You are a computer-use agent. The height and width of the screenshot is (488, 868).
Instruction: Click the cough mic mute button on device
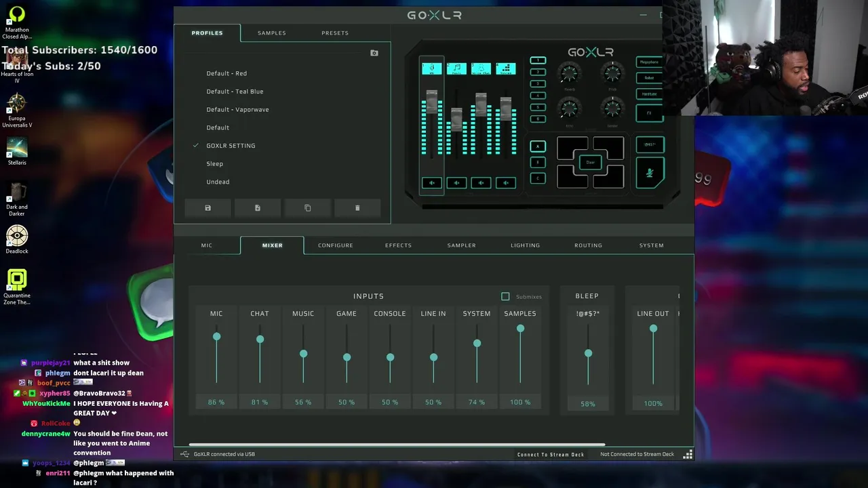(650, 173)
